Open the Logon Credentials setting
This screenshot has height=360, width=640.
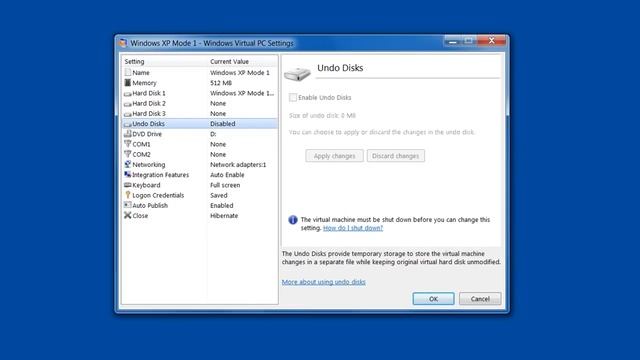tap(200, 195)
